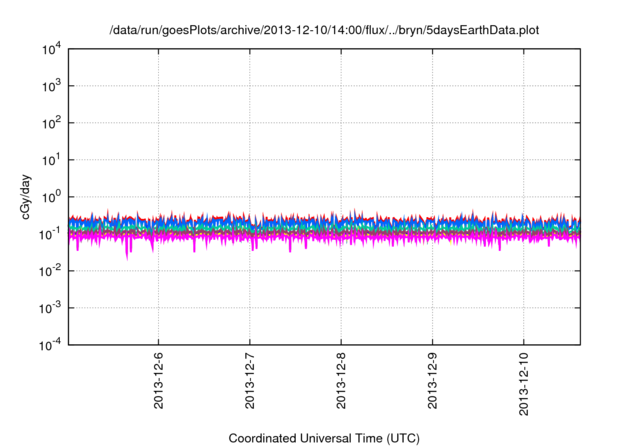Click the 2013-12-7 date tick label
The image size is (640, 448).
(x=250, y=380)
